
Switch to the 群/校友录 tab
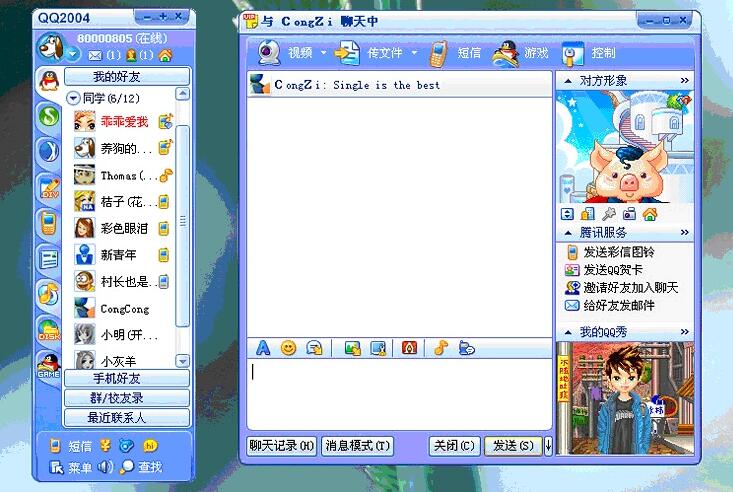pyautogui.click(x=127, y=398)
